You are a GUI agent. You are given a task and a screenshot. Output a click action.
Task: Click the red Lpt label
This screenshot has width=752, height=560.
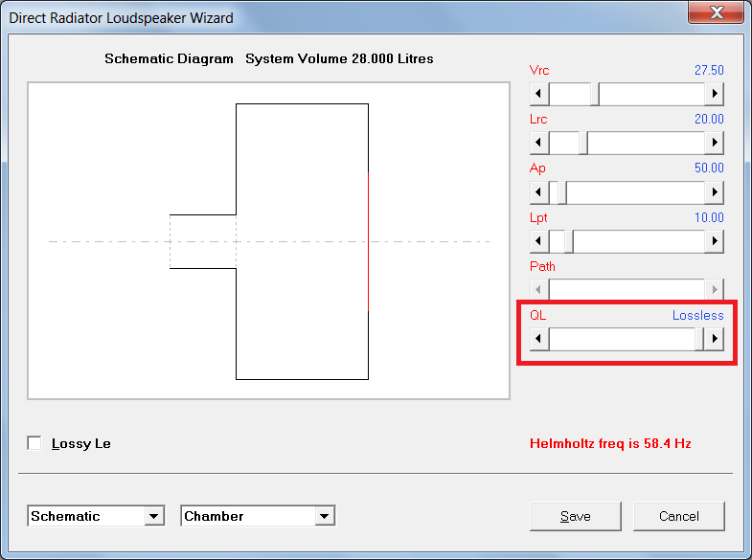coord(538,218)
